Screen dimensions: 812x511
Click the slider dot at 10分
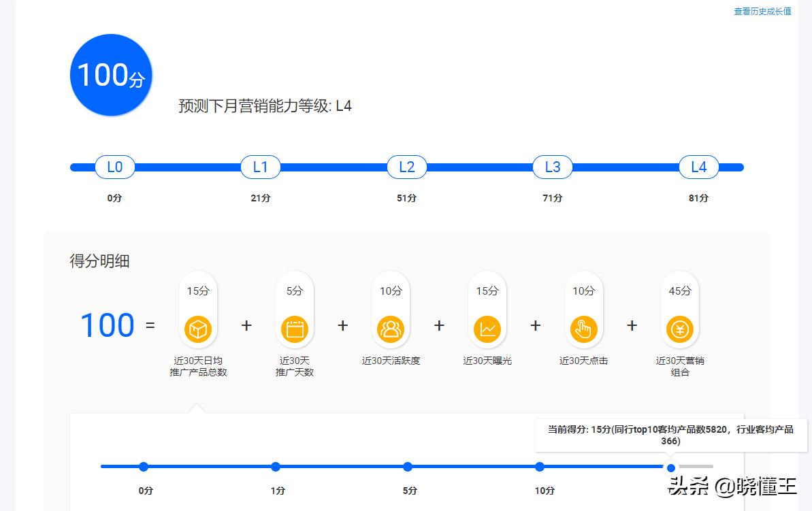coord(540,467)
